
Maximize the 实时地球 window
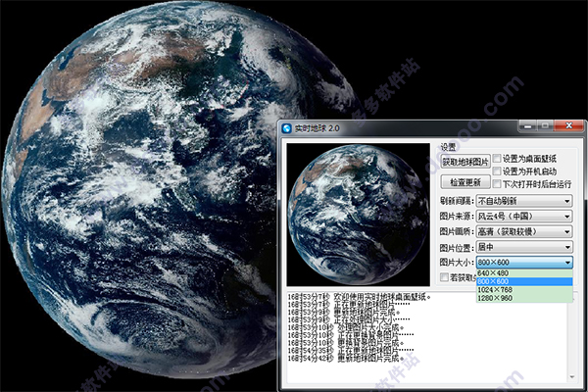[545, 126]
